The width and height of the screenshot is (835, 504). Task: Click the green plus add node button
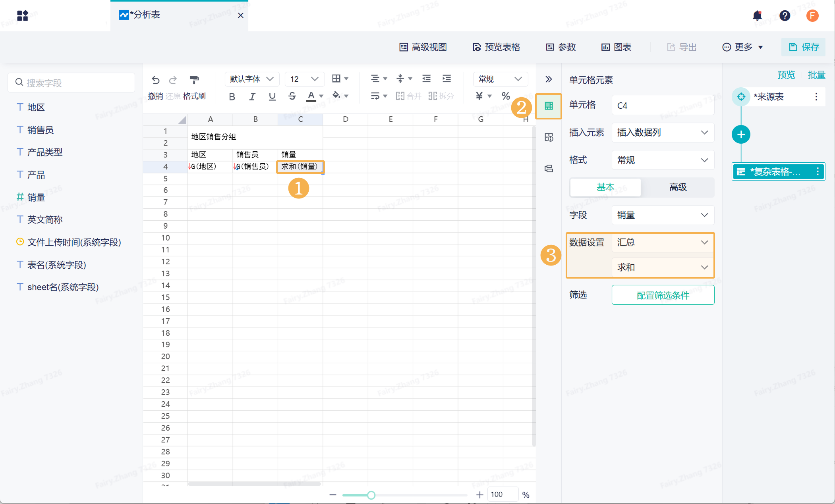(x=741, y=135)
